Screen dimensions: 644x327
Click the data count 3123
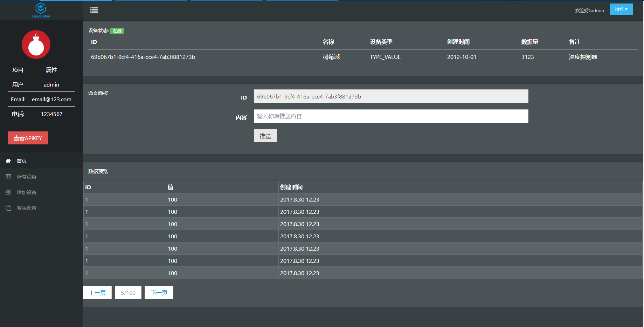click(527, 57)
